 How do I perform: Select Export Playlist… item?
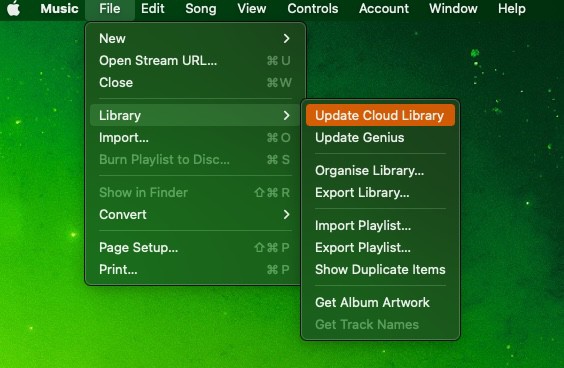[x=380, y=247]
